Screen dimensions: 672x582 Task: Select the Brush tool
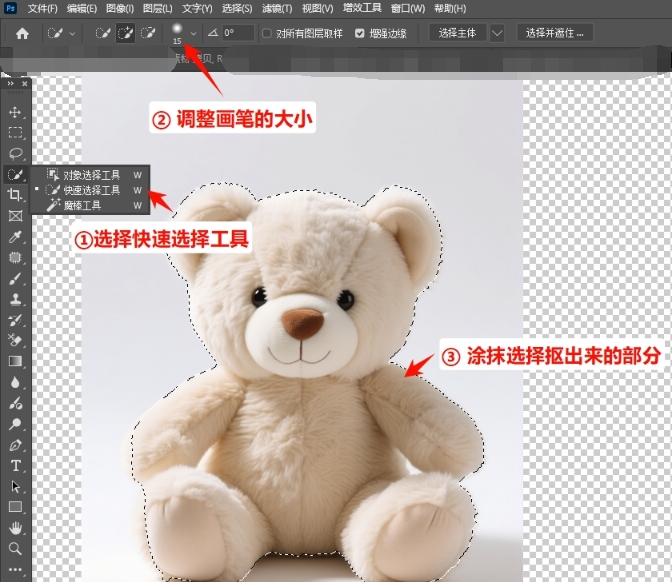pos(15,279)
